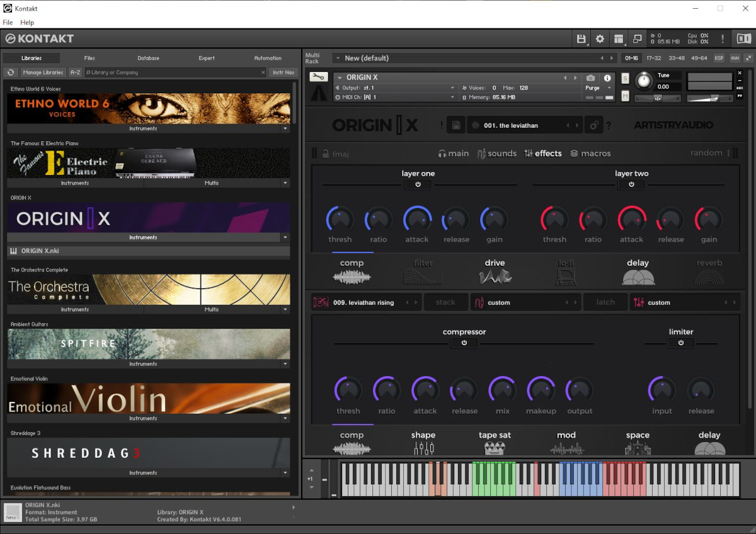The image size is (756, 534).
Task: Switch to the macros page tab
Action: coord(590,153)
